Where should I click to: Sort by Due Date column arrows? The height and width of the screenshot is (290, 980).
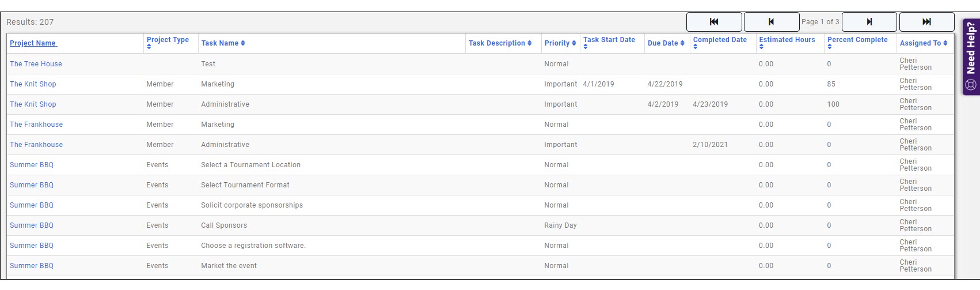pyautogui.click(x=682, y=43)
